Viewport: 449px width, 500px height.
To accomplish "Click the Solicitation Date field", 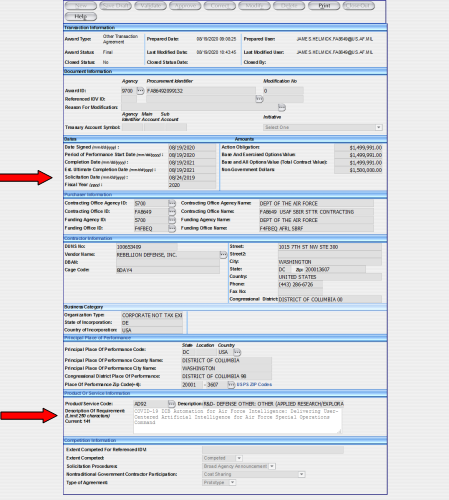I will pyautogui.click(x=192, y=178).
